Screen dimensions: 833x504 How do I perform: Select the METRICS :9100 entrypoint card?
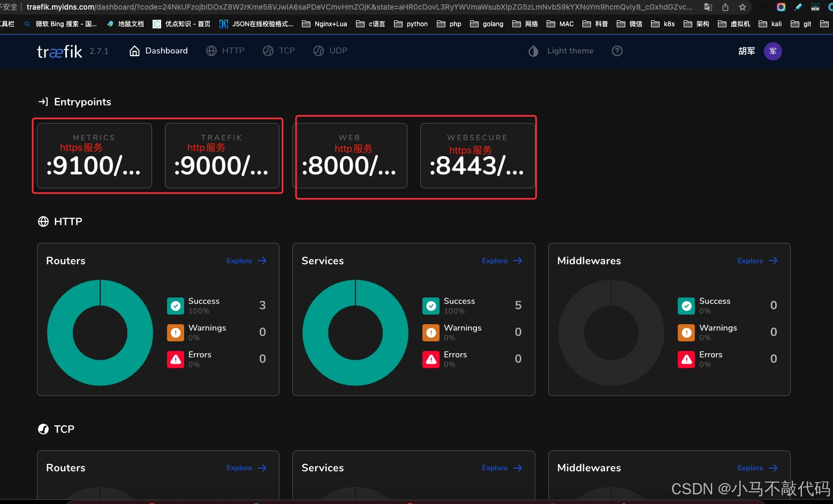pos(94,156)
